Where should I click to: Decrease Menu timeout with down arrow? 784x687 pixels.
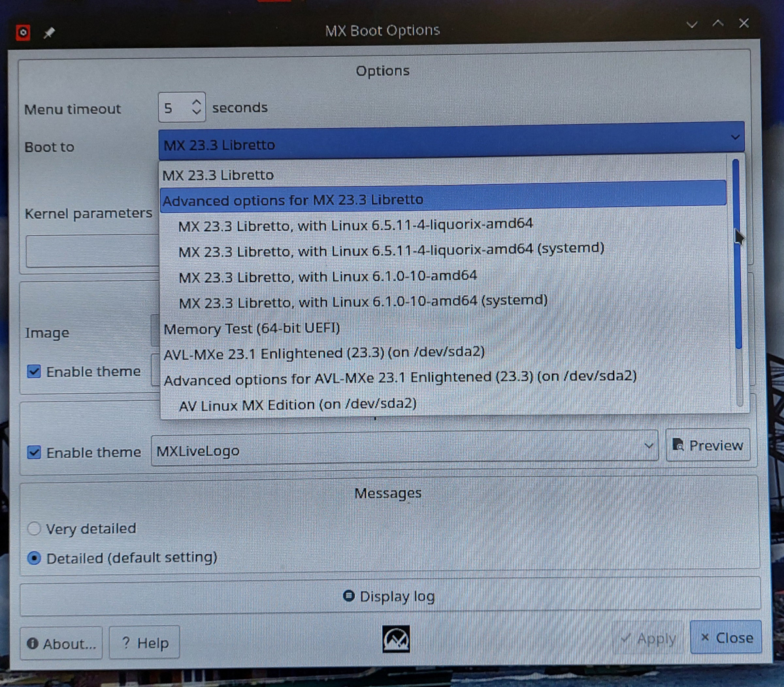196,112
